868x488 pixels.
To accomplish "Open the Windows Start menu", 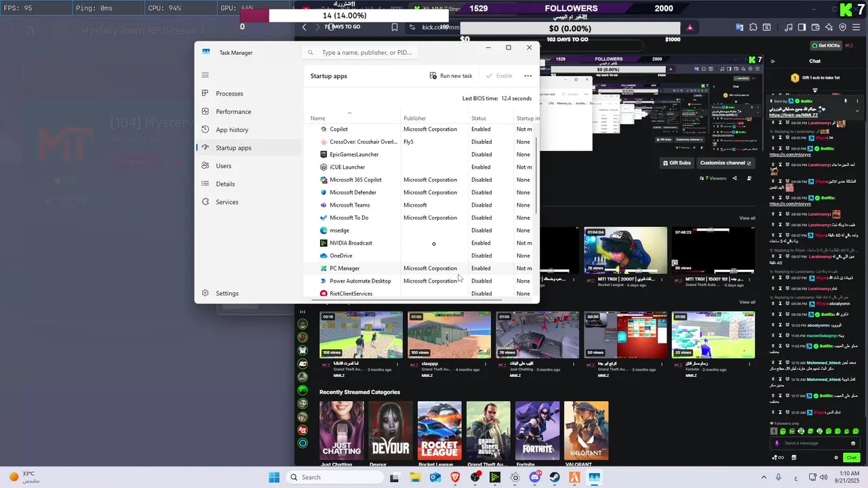I will [274, 477].
